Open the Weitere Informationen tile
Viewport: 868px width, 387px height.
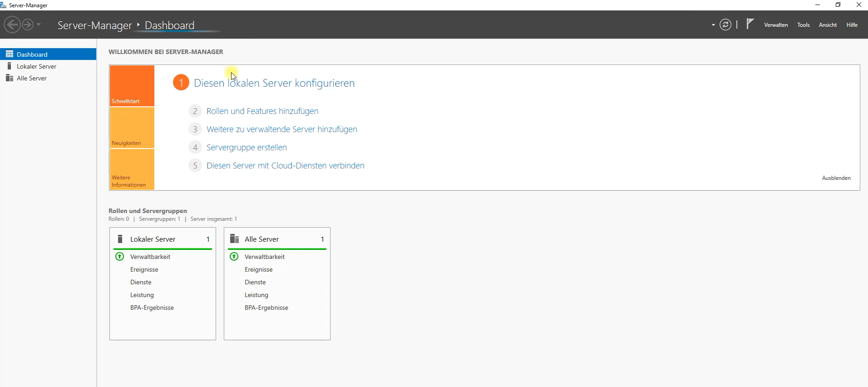tap(132, 169)
